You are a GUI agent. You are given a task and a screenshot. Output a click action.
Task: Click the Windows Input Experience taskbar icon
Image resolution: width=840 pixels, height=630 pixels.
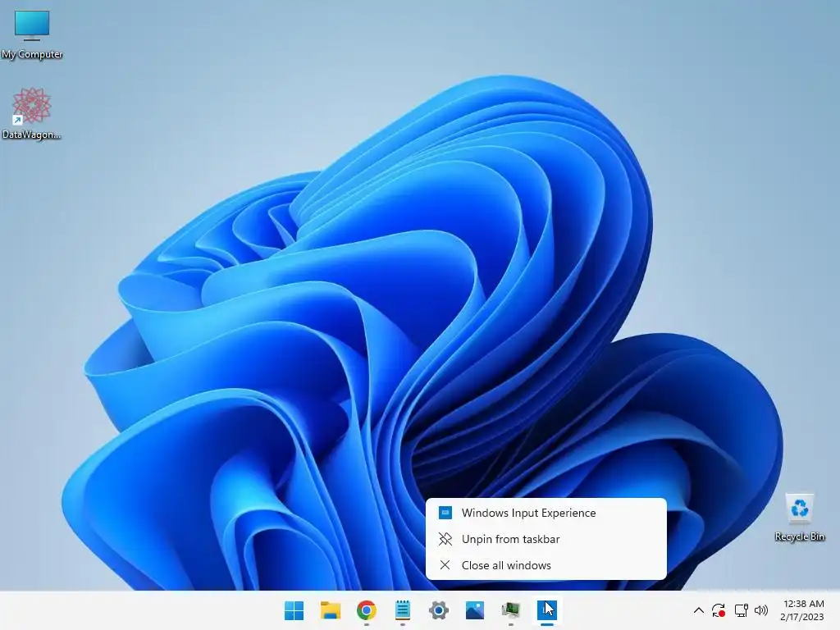[x=547, y=610]
